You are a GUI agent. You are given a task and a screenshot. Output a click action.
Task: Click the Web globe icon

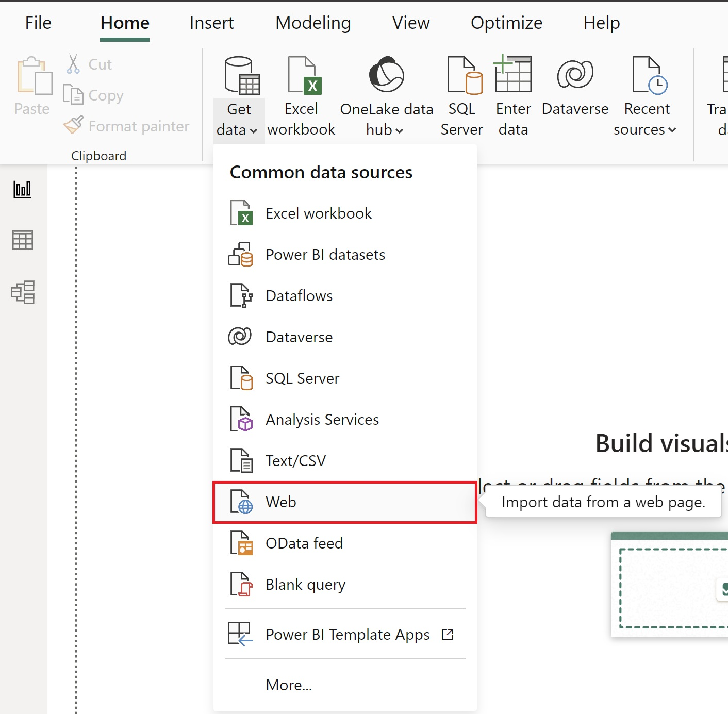(x=241, y=502)
